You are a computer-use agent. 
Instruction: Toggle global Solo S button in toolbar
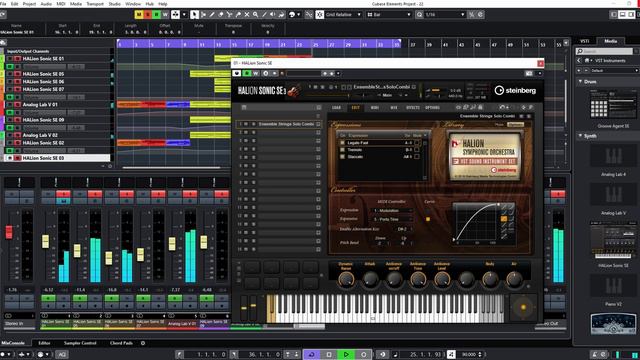148,15
